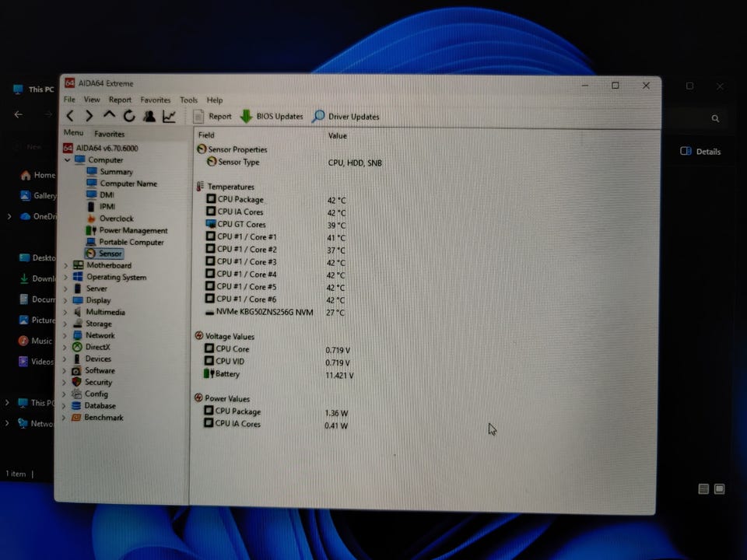Expand the Network tree node
Viewport: 747px width, 560px height.
(x=65, y=335)
